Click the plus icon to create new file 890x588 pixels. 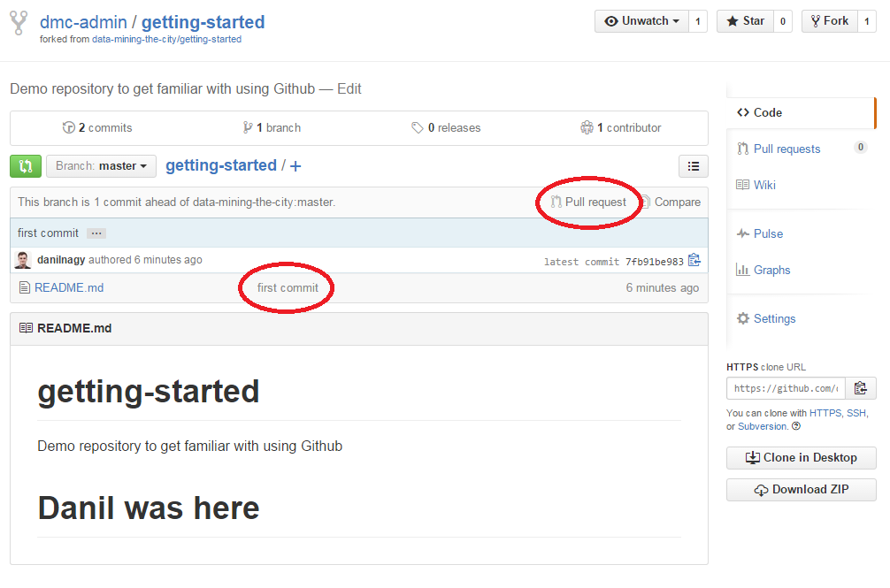(x=295, y=166)
